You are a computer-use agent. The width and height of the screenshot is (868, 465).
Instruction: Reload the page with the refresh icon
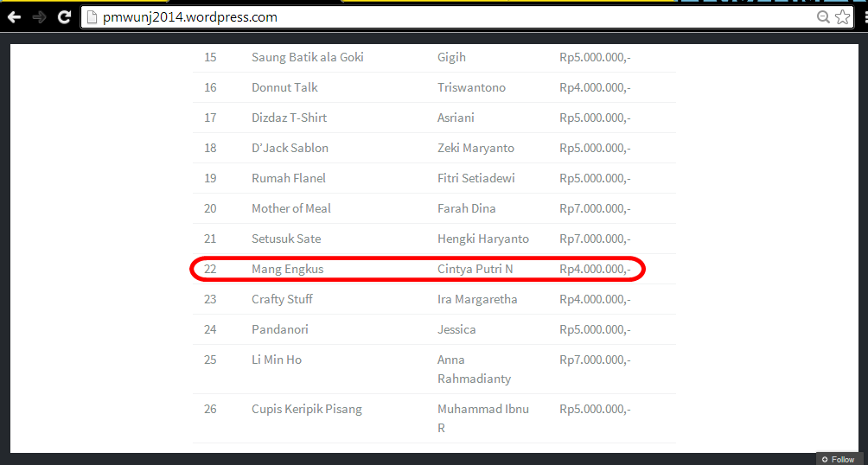[x=65, y=17]
